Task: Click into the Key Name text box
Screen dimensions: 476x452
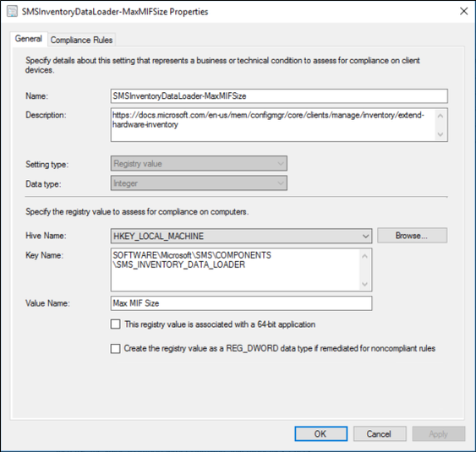Action: [241, 270]
